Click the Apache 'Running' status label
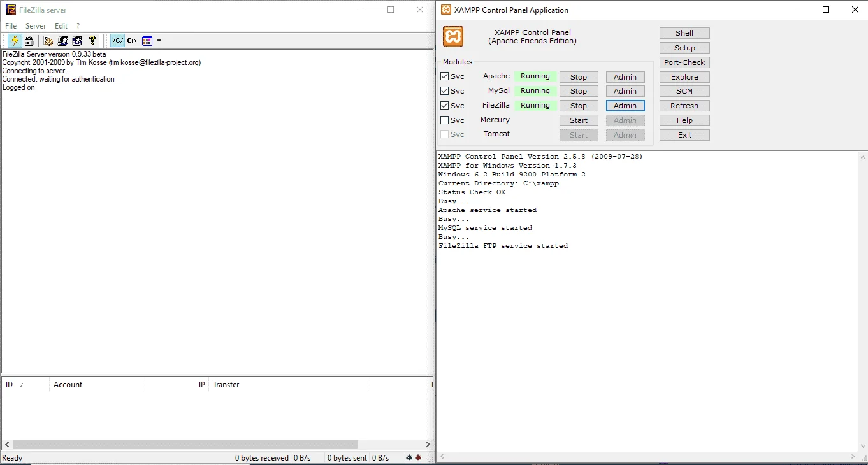868x465 pixels. pos(535,76)
